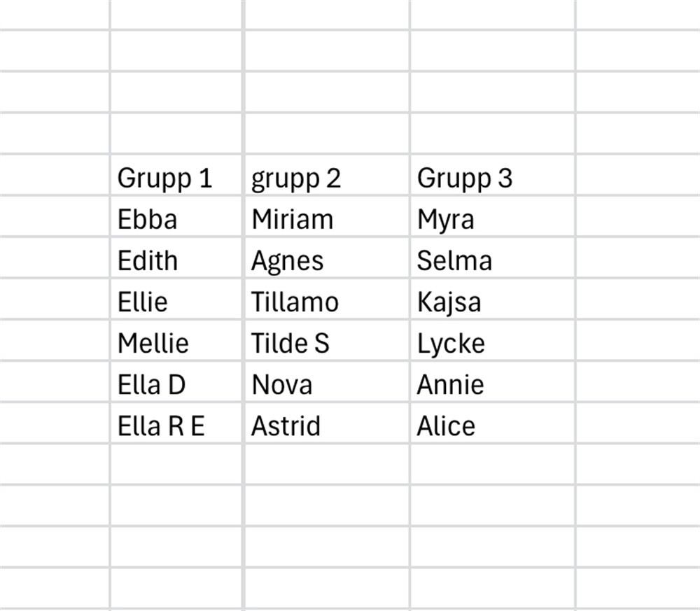
Task: Select the Nova cell
Action: pyautogui.click(x=282, y=385)
